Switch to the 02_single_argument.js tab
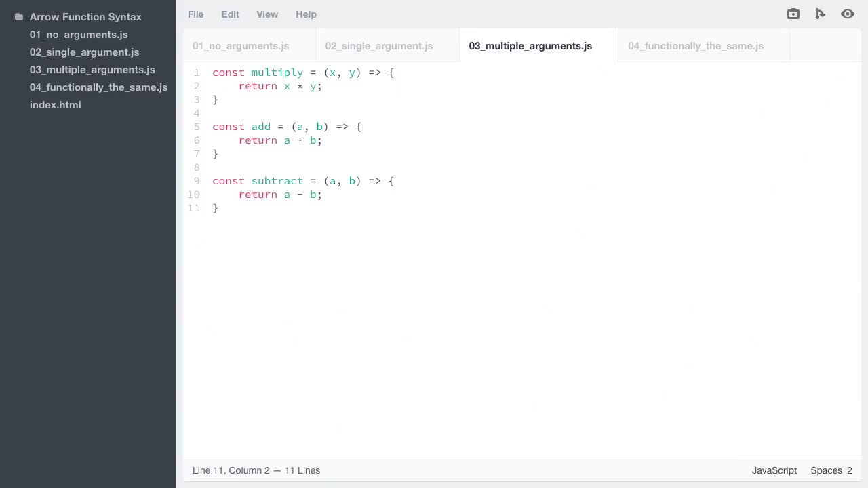The width and height of the screenshot is (868, 488). click(379, 46)
